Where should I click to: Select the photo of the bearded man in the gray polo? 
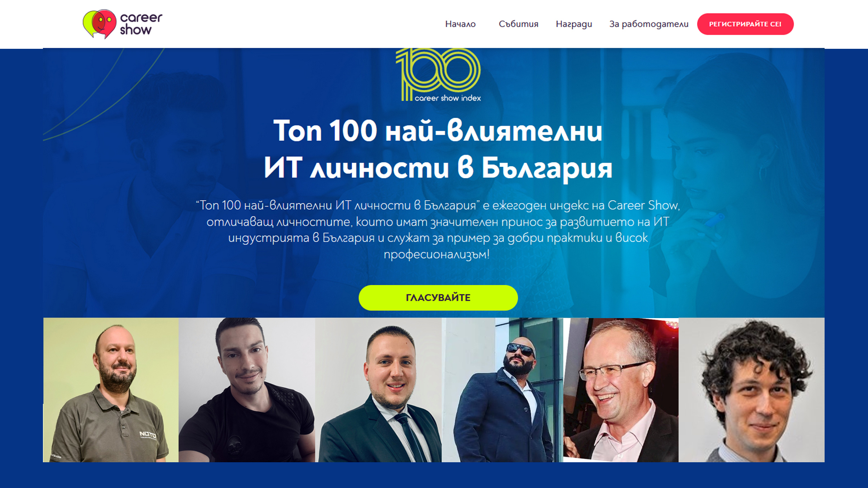pyautogui.click(x=111, y=390)
